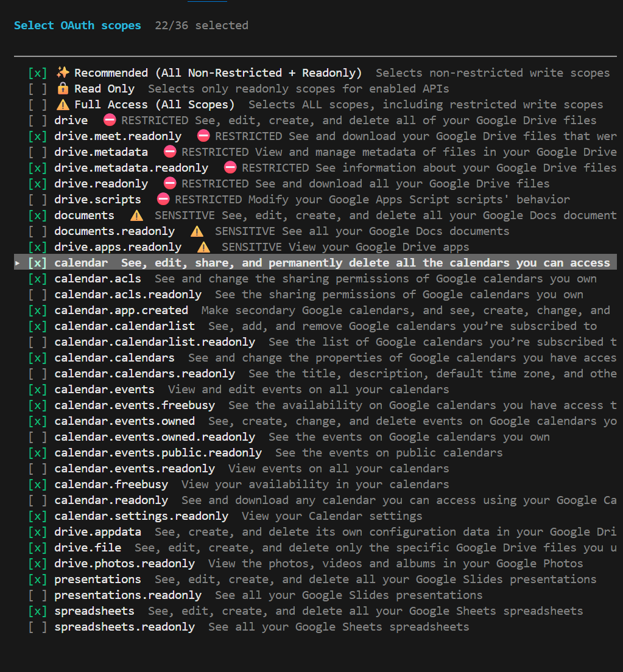This screenshot has width=623, height=672.
Task: Click the sensitive warning icon beside drive.apps.readonly
Action: (203, 247)
